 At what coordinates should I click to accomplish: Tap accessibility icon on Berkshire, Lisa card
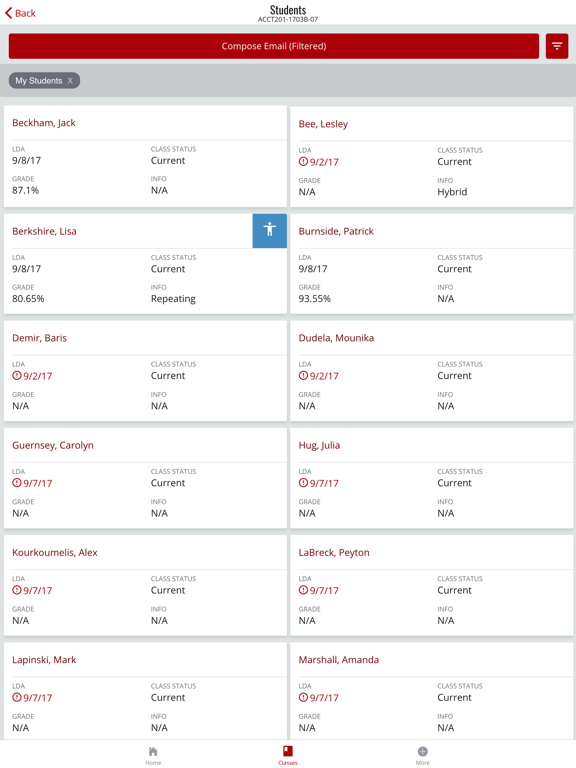point(270,231)
